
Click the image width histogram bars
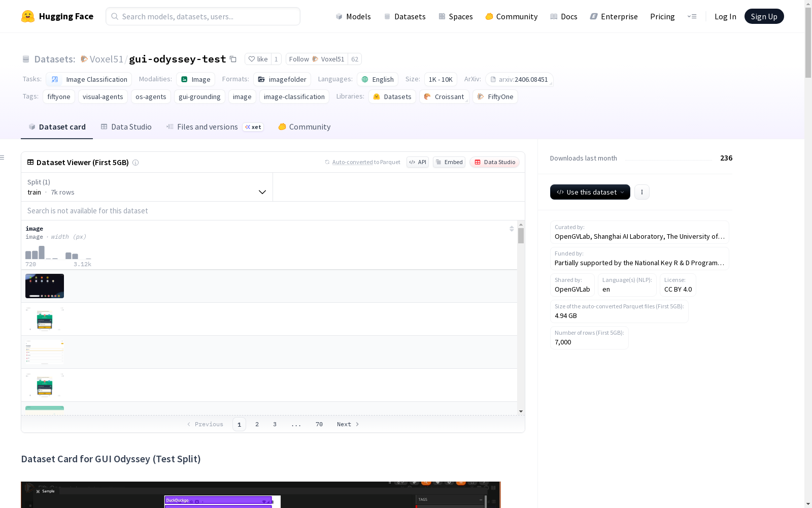tap(58, 252)
